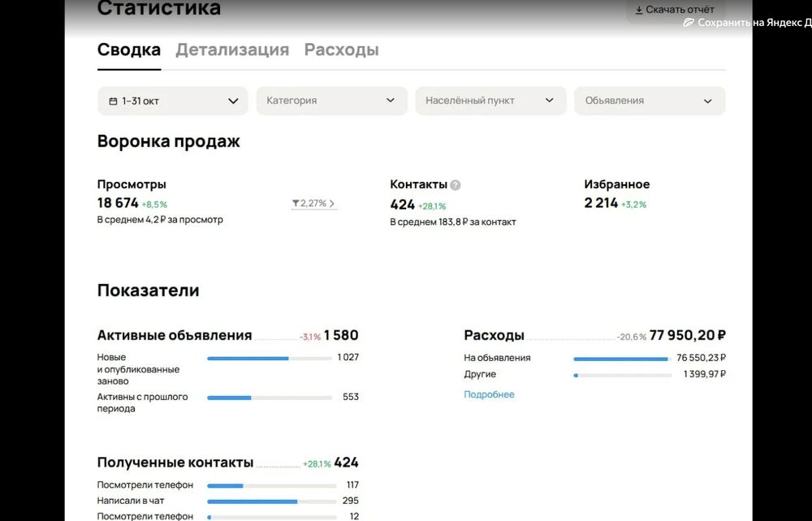Click the На объявления expenses bar
This screenshot has width=812, height=521.
[x=622, y=359]
